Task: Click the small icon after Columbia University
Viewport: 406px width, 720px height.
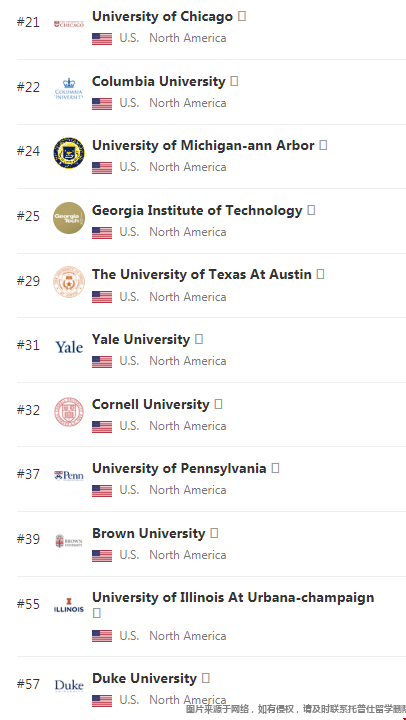Action: pyautogui.click(x=234, y=81)
